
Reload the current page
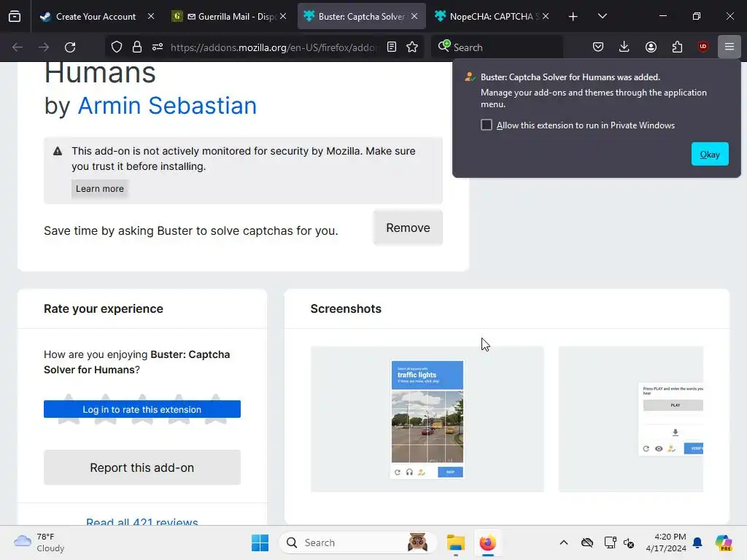tap(70, 47)
